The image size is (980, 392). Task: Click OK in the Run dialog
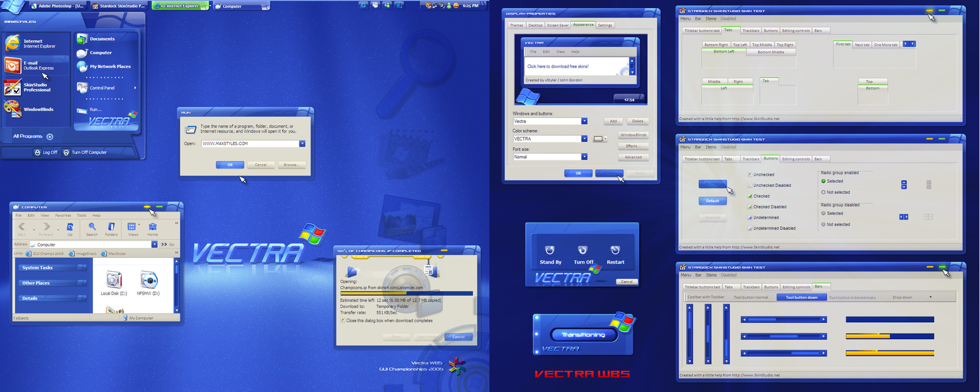[230, 165]
